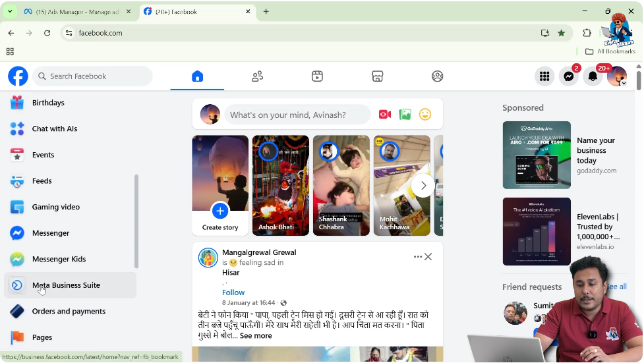Go back in browser history

[x=11, y=33]
